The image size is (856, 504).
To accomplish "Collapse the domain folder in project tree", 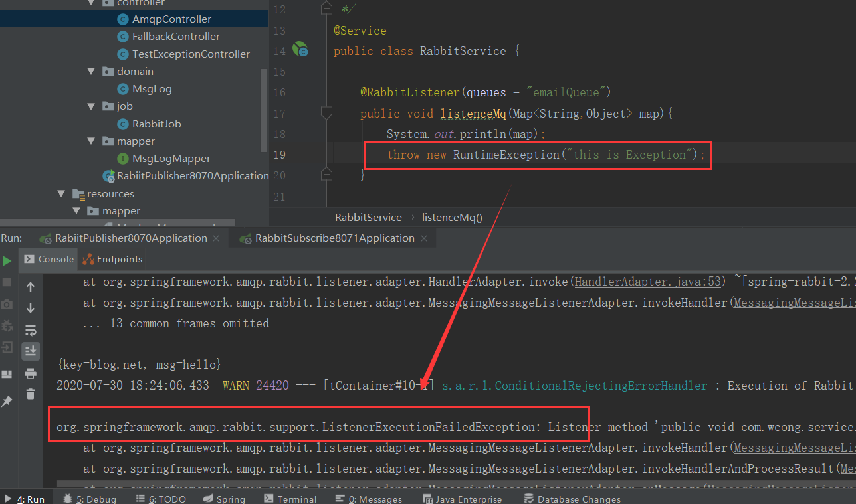I will click(92, 71).
